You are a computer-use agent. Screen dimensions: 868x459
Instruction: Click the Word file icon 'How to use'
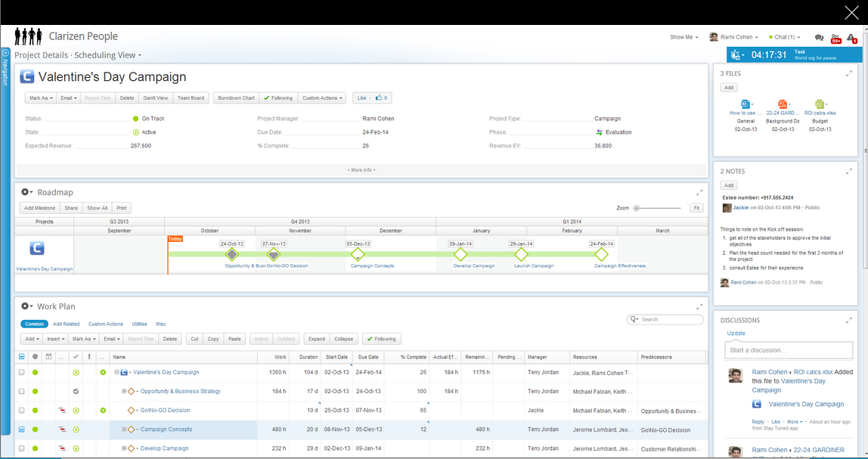click(745, 104)
